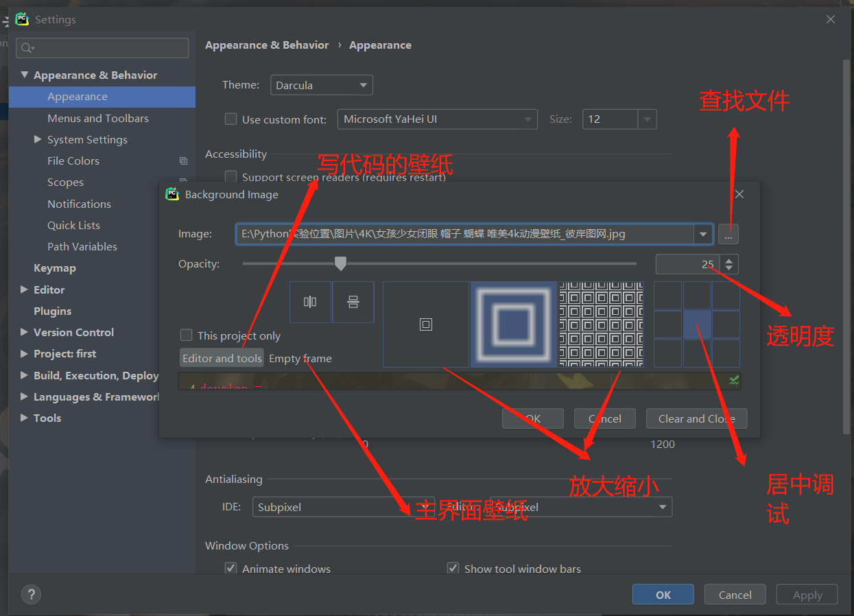Click the PyCharm icon in the Settings title bar
The width and height of the screenshot is (854, 616).
click(x=22, y=19)
